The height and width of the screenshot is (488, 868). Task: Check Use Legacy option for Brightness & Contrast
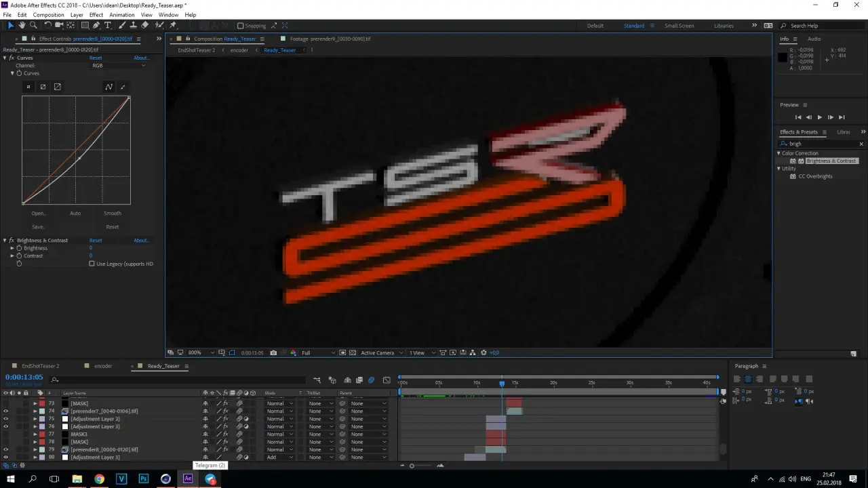pyautogui.click(x=92, y=264)
